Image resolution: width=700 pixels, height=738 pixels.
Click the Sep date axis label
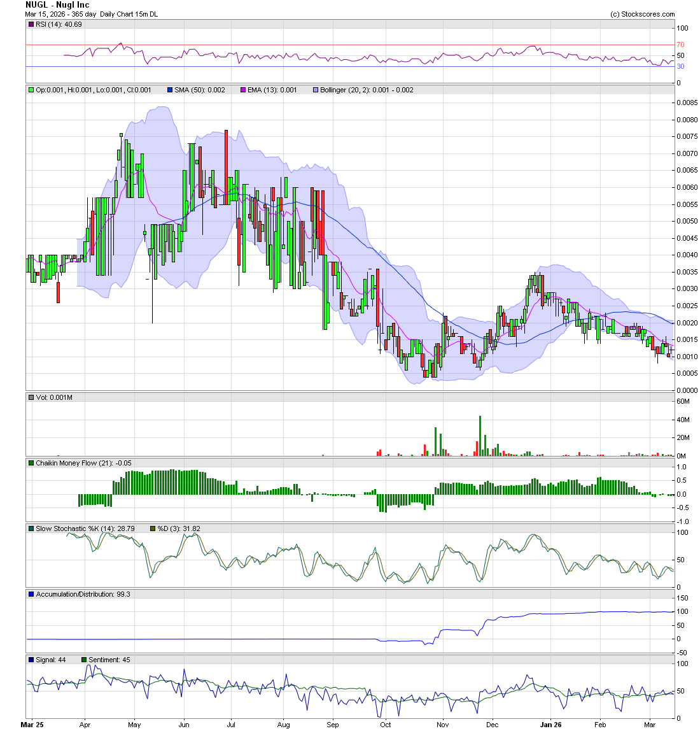click(x=333, y=725)
